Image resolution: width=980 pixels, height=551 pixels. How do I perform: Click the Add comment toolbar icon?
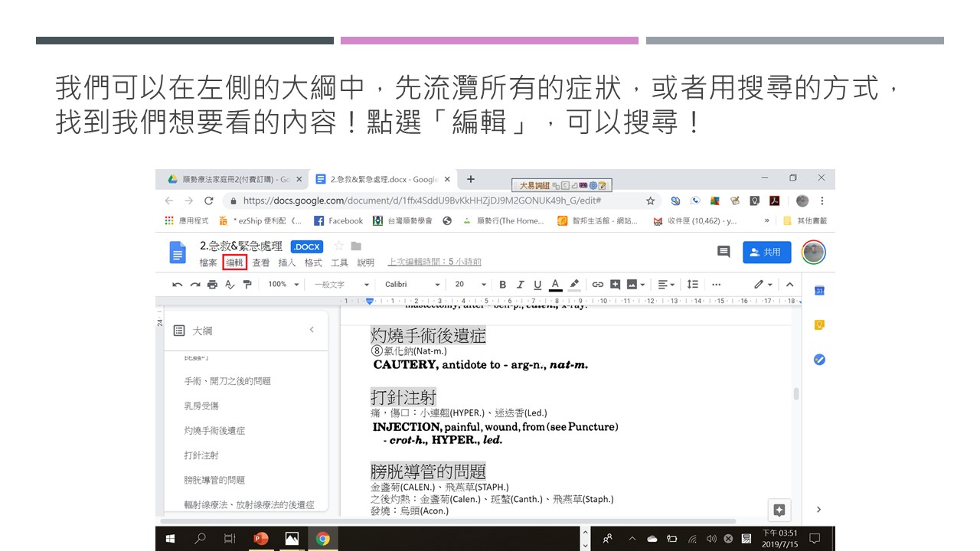coord(616,284)
